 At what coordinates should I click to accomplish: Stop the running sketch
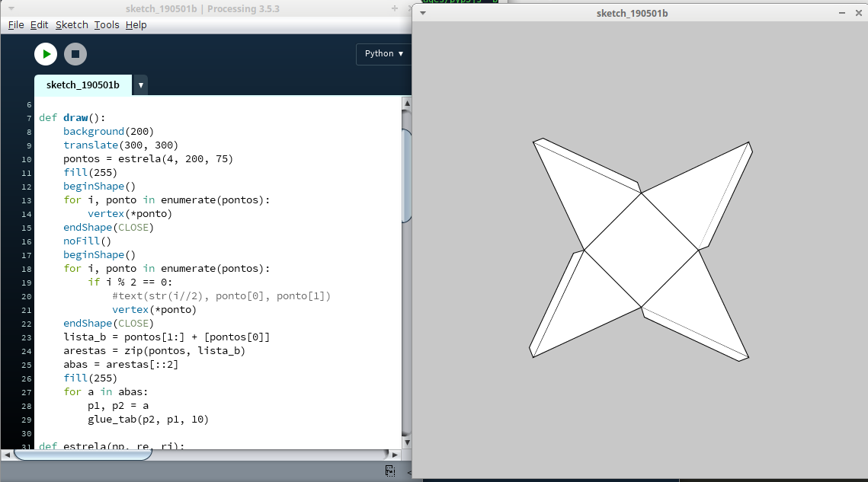pyautogui.click(x=75, y=54)
